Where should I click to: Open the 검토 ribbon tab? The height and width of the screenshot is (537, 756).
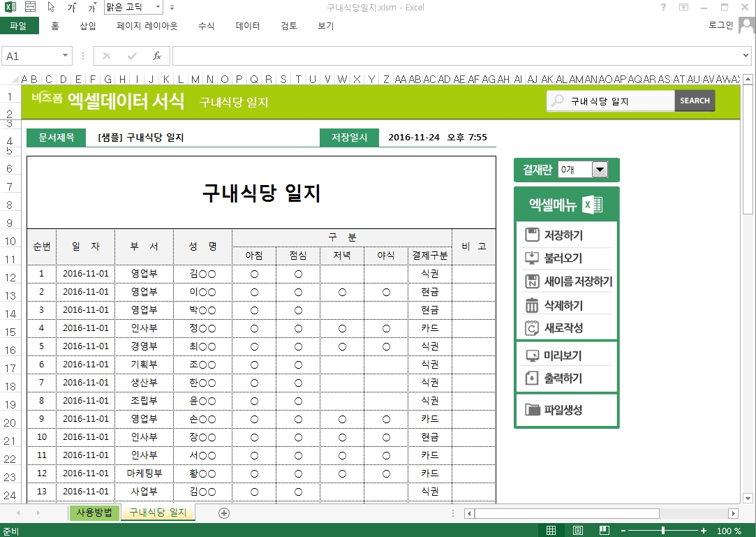tap(289, 26)
